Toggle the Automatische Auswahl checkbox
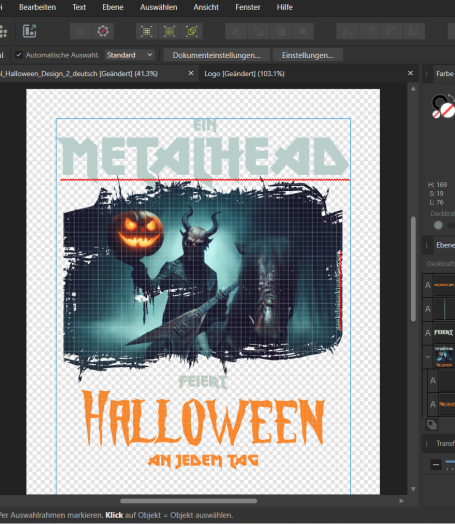This screenshot has height=524, width=455. click(x=19, y=55)
